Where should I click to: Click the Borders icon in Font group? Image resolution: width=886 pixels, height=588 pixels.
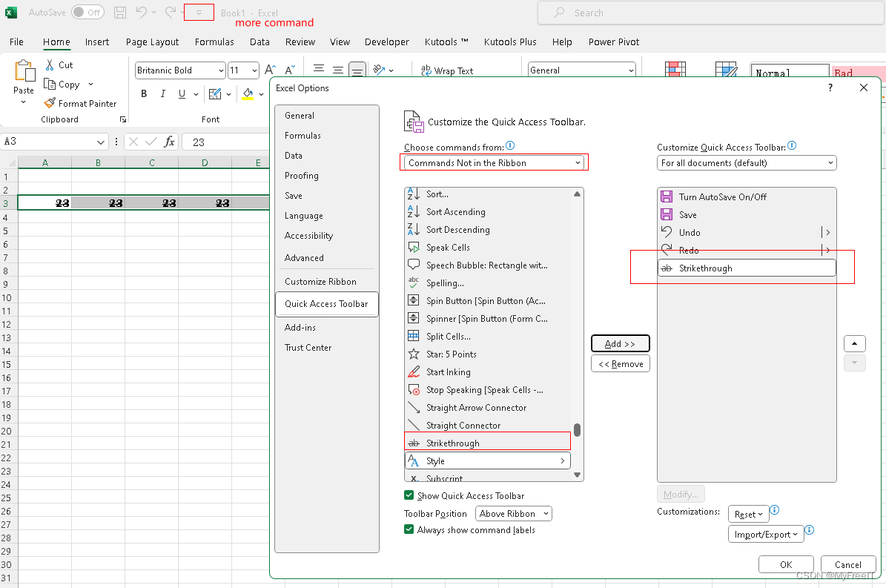click(x=215, y=93)
